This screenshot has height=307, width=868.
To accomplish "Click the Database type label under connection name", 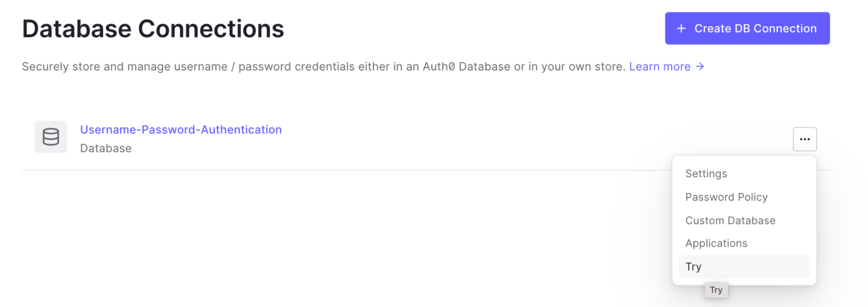I will [x=106, y=148].
